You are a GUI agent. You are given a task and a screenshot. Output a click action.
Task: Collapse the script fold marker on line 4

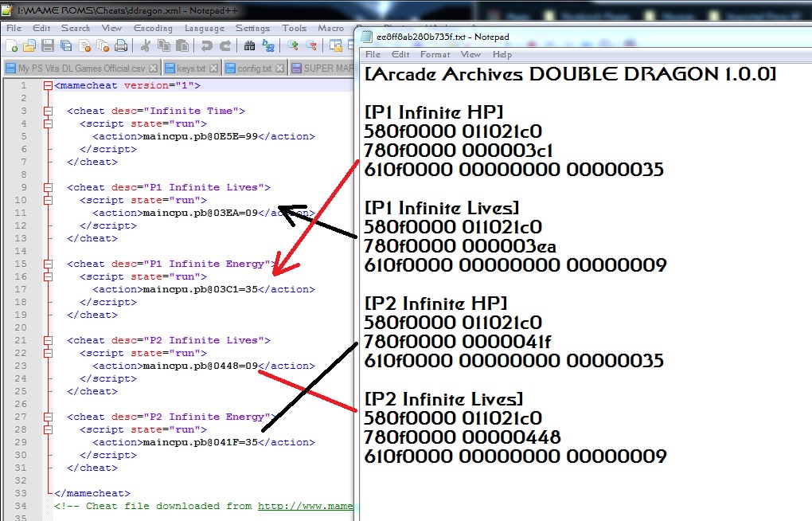tap(48, 124)
